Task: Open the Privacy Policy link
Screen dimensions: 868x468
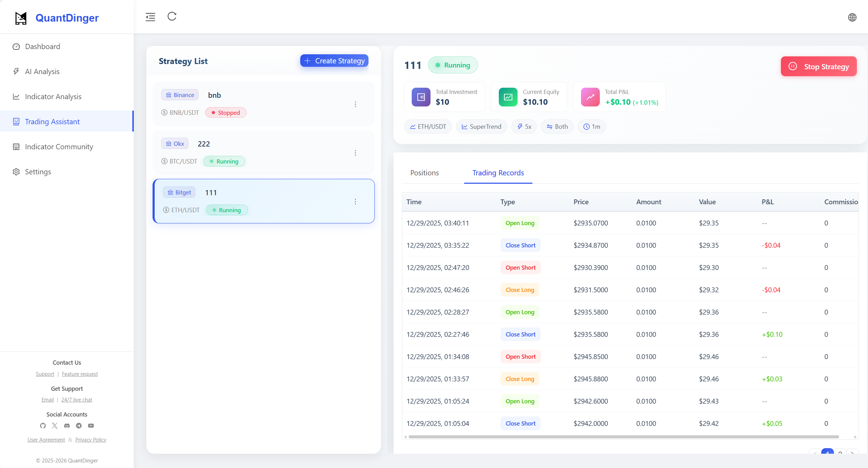Action: [x=91, y=440]
